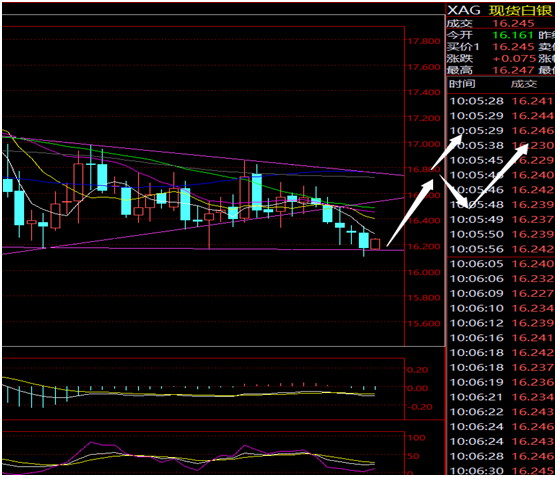Click the 今开 opening price 16.161

(x=513, y=35)
